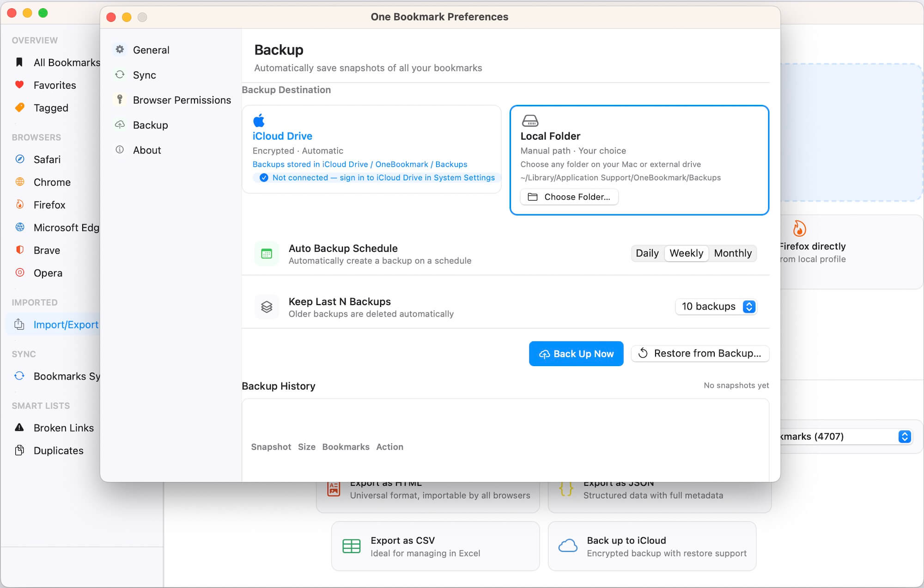Image resolution: width=924 pixels, height=588 pixels.
Task: Click the local backup path text
Action: click(x=620, y=178)
